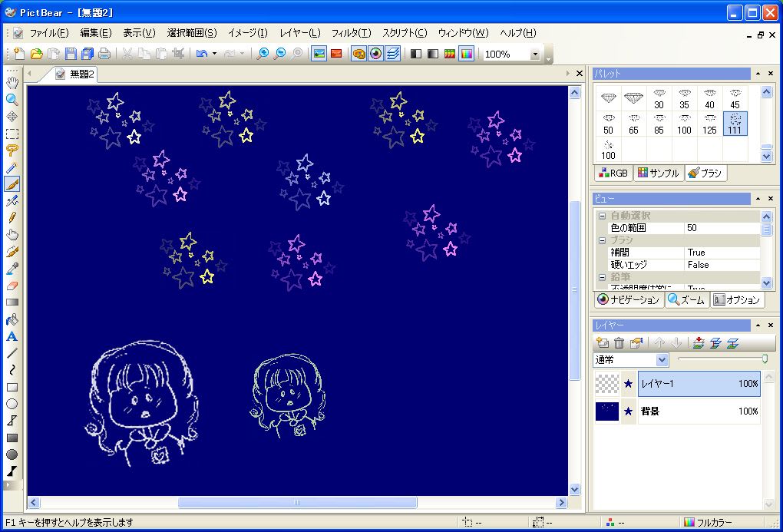Collapse the レイヤー panel with arrow

pyautogui.click(x=758, y=325)
